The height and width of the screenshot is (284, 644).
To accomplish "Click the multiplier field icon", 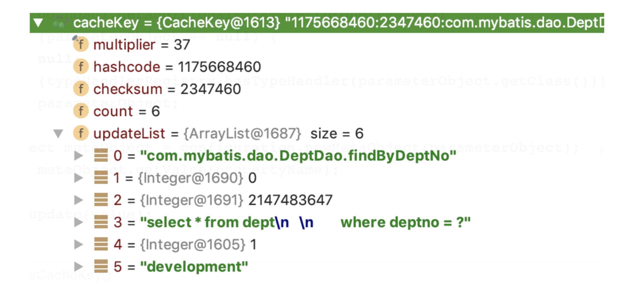I will coord(81,45).
